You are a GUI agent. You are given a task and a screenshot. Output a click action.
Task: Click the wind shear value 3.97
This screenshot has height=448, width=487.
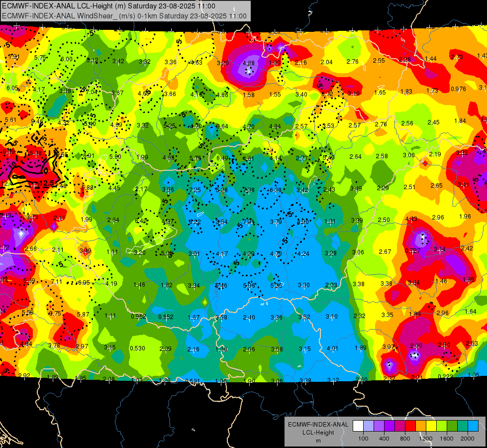(388, 346)
